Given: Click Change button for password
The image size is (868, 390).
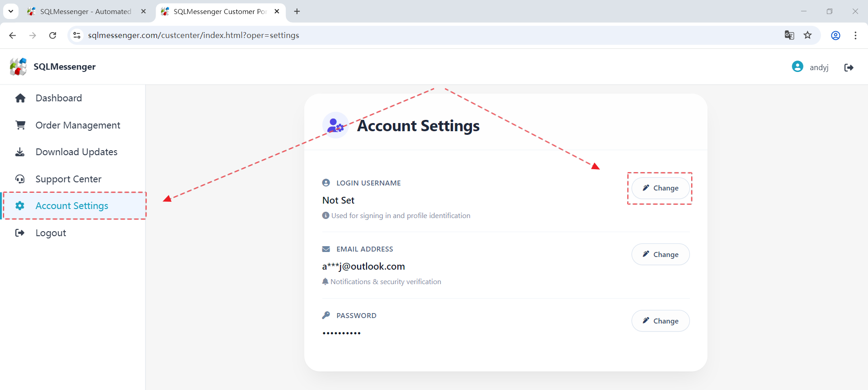Looking at the screenshot, I should [x=660, y=321].
